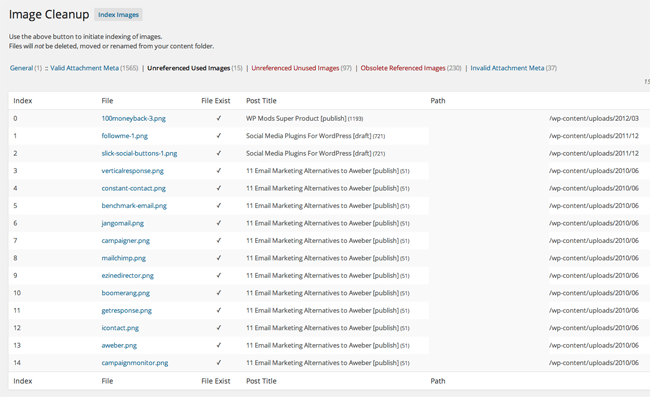650x397 pixels.
Task: Click the checkmark in the followme-1.png row
Action: [218, 136]
